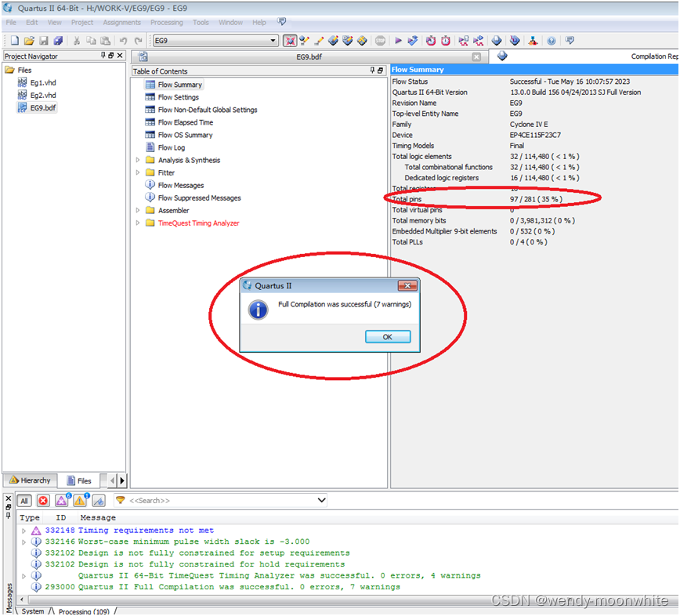Click the Save All toolbar icon
This screenshot has width=680, height=616.
pos(58,41)
